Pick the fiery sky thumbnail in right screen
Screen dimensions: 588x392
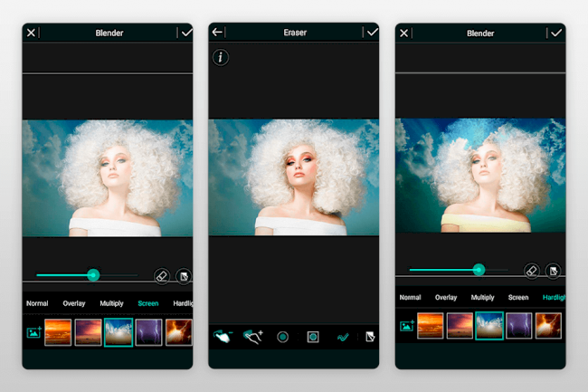pyautogui.click(x=548, y=326)
